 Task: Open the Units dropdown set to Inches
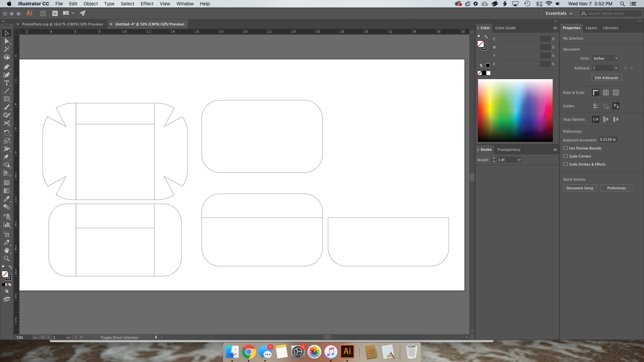(x=605, y=58)
